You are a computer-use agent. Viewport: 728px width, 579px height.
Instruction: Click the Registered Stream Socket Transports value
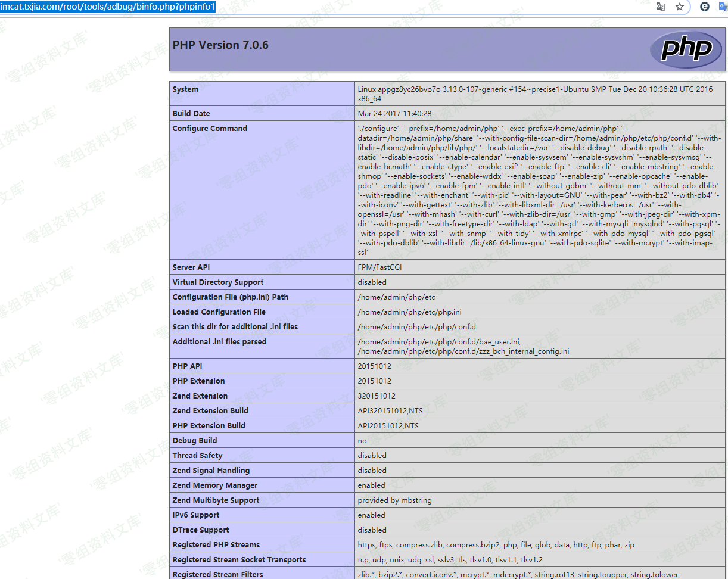coord(450,560)
